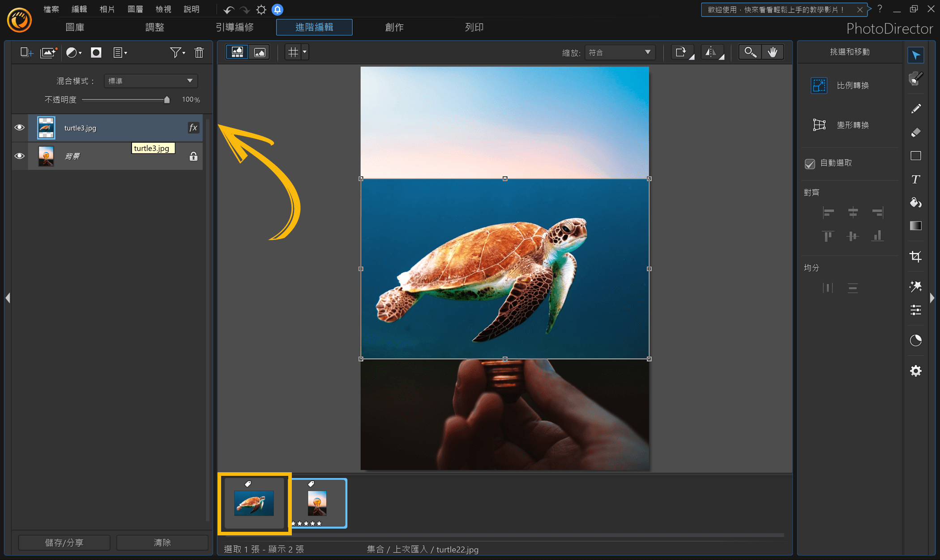940x560 pixels.
Task: Open the 編輯 menu
Action: [x=79, y=9]
